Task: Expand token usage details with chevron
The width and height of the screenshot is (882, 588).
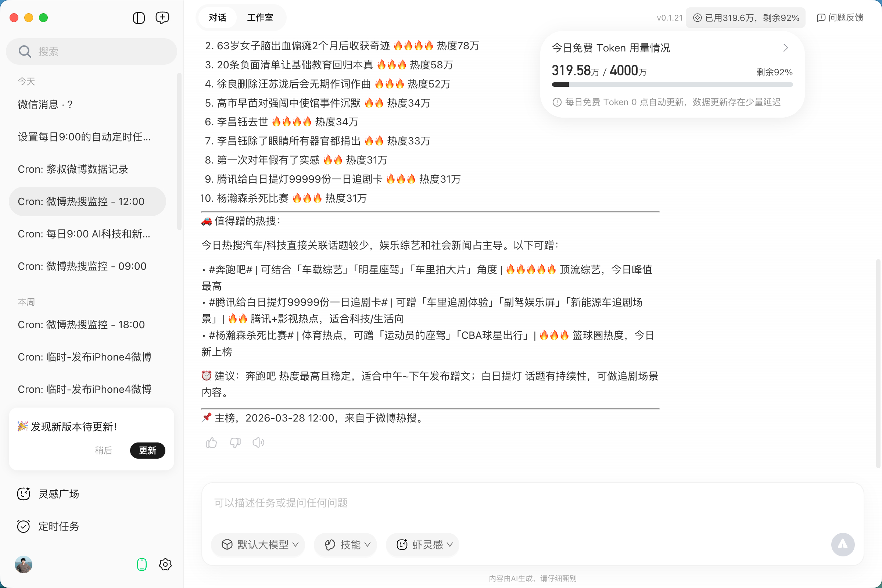Action: tap(786, 48)
